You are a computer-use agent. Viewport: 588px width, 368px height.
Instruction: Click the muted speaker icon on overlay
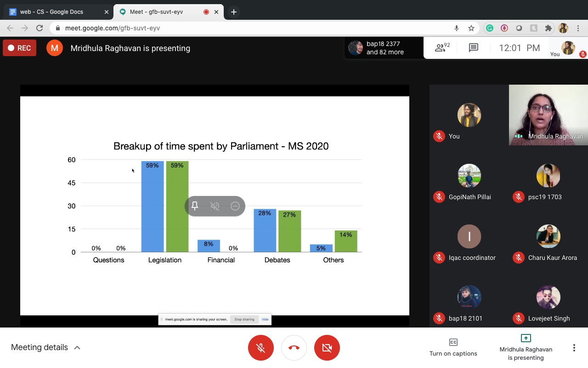(x=215, y=206)
